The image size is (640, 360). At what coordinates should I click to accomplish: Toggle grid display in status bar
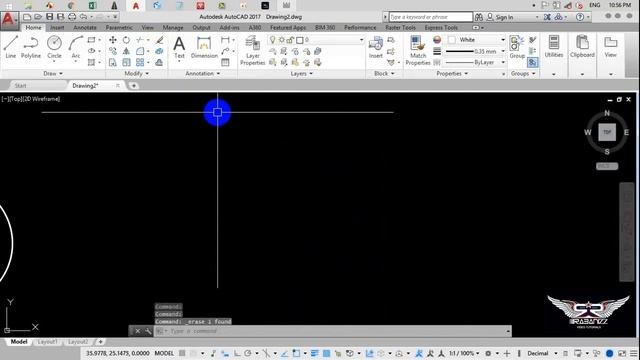point(182,353)
